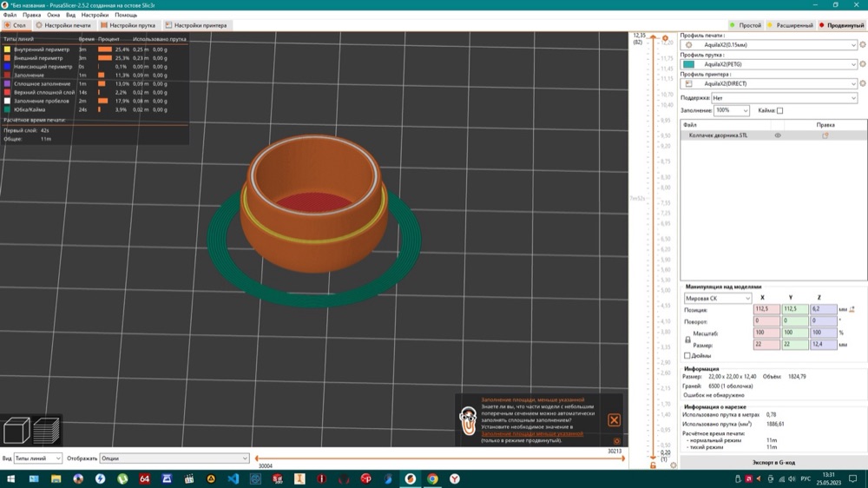
Task: Expand the Поддержка dropdown
Action: (784, 98)
